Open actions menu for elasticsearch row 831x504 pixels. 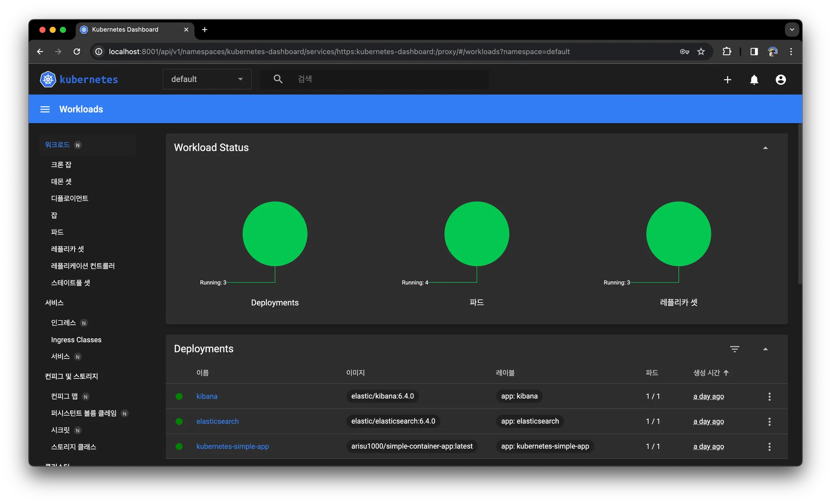[769, 422]
